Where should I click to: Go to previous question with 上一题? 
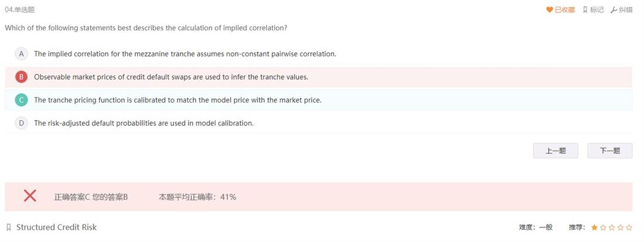pos(556,151)
